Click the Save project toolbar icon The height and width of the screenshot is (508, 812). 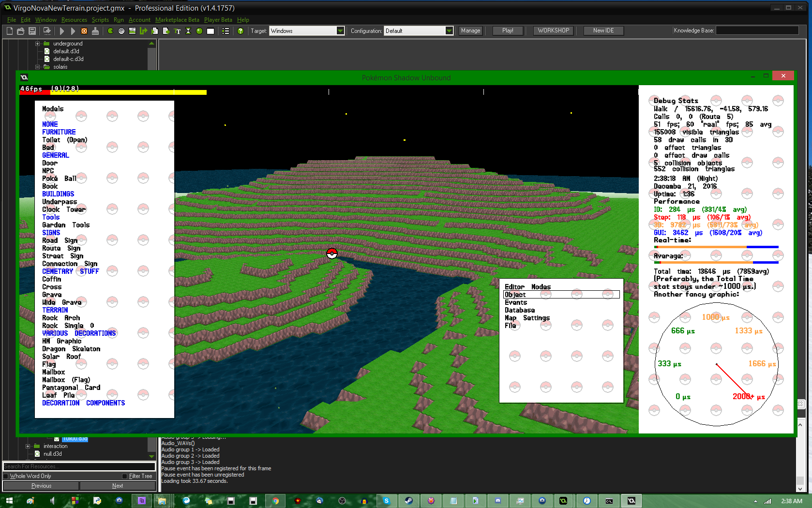point(32,31)
